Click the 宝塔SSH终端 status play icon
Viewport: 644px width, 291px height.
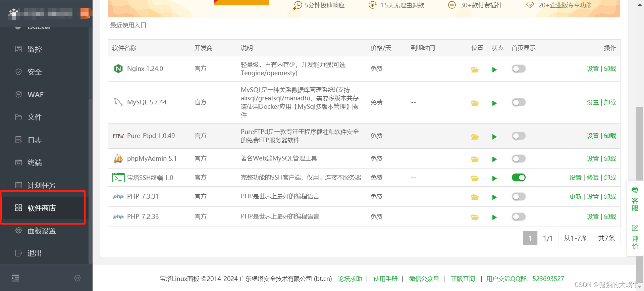494,178
